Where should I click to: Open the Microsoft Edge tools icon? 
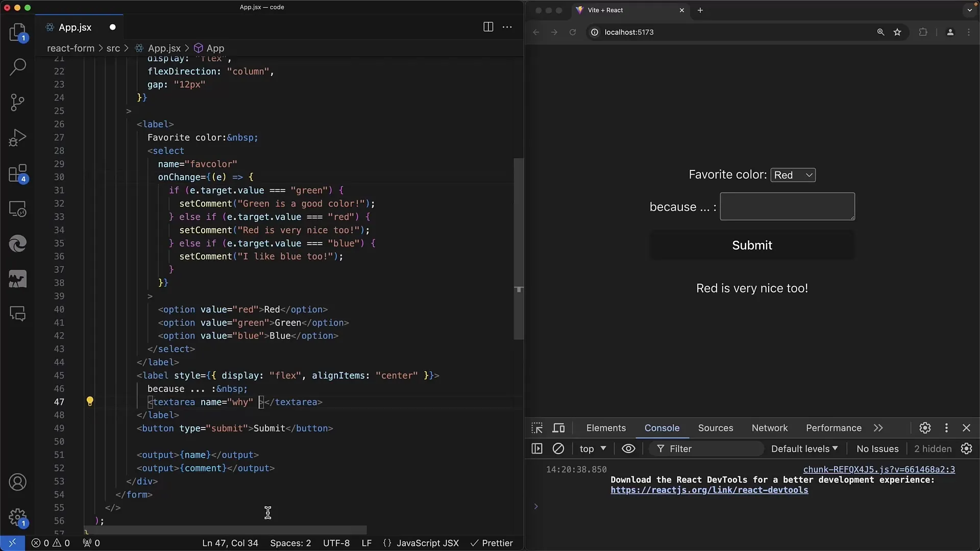(18, 244)
